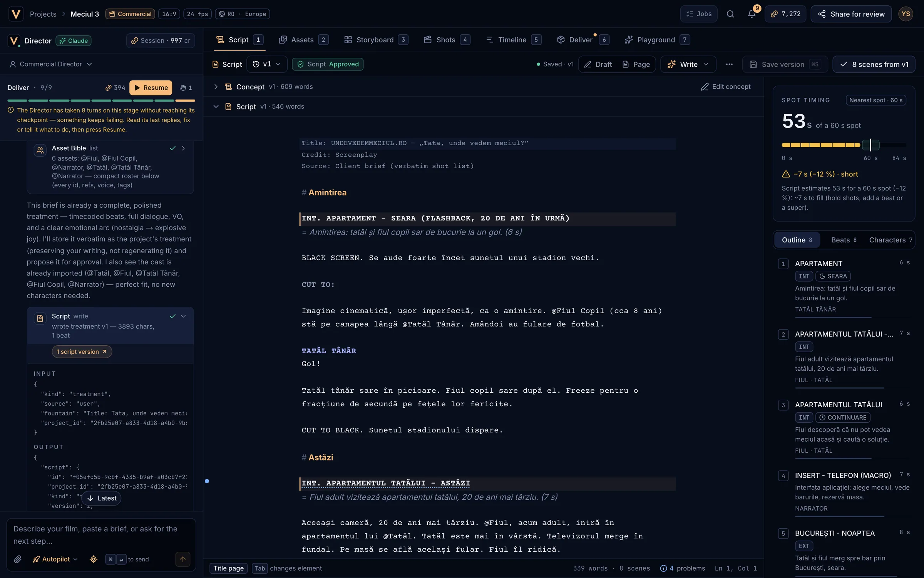Click the Director V logo icon
This screenshot has height=578, width=924.
click(x=14, y=41)
